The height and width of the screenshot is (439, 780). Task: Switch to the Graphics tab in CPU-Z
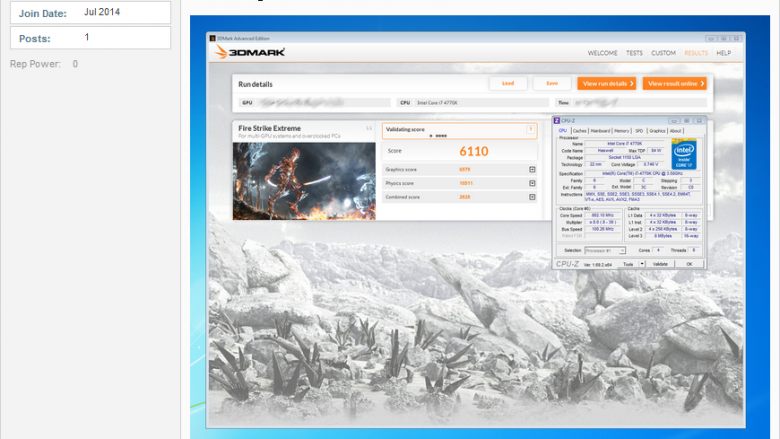[657, 131]
